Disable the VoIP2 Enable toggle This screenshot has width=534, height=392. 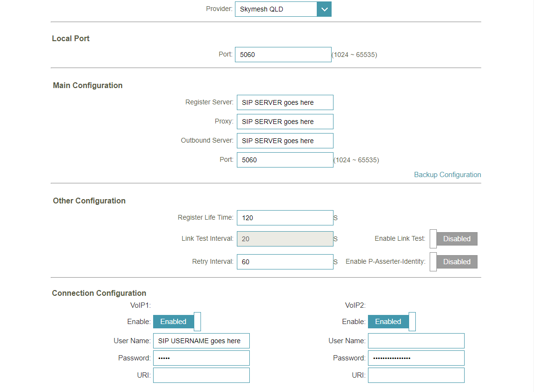pos(391,322)
